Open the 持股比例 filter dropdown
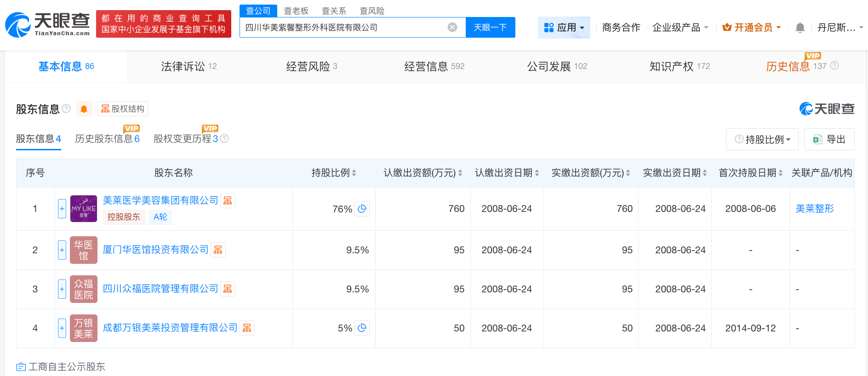 tap(762, 139)
